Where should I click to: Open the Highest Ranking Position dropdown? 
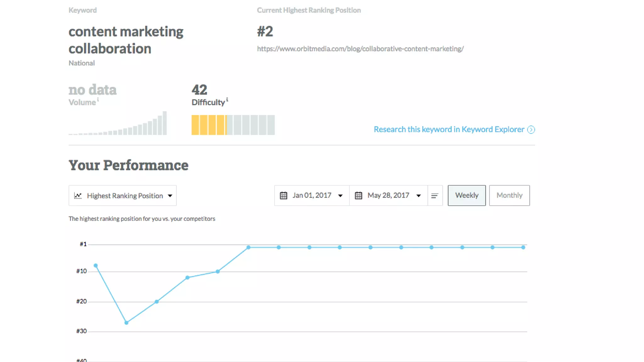pyautogui.click(x=123, y=196)
